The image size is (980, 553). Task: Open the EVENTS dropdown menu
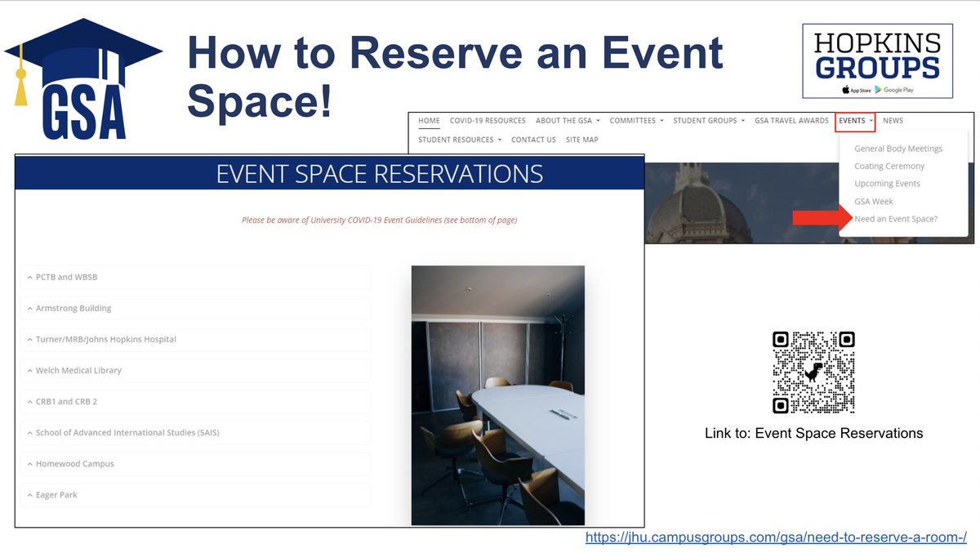[x=855, y=121]
